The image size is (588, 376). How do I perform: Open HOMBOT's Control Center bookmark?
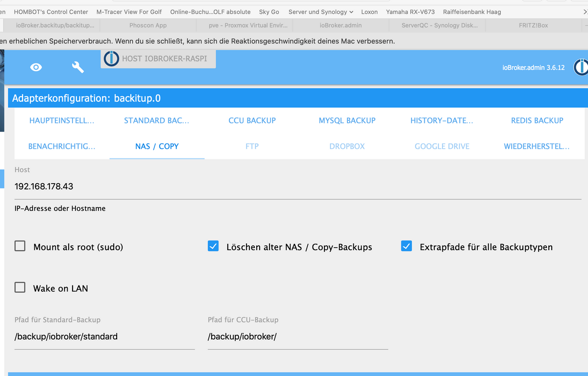(x=51, y=12)
